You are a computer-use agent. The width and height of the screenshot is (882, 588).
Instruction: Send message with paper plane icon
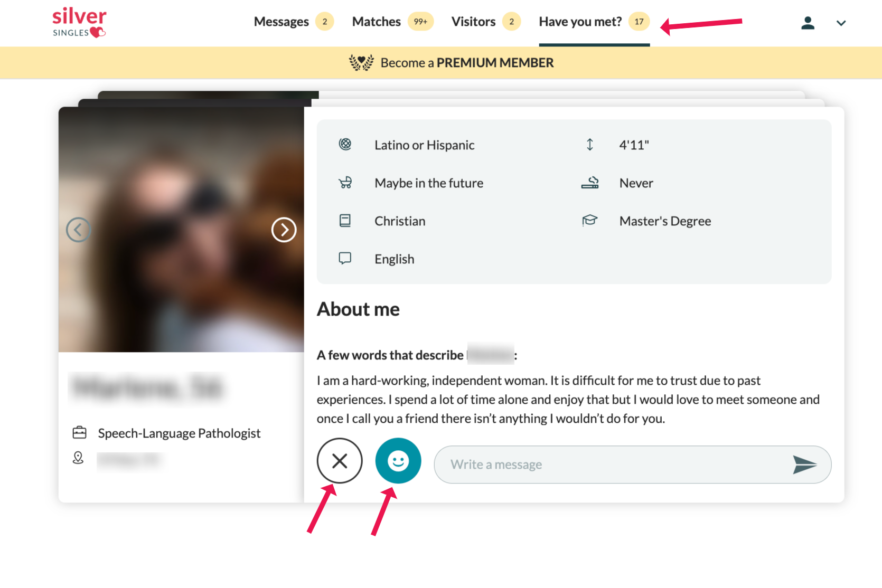[804, 464]
